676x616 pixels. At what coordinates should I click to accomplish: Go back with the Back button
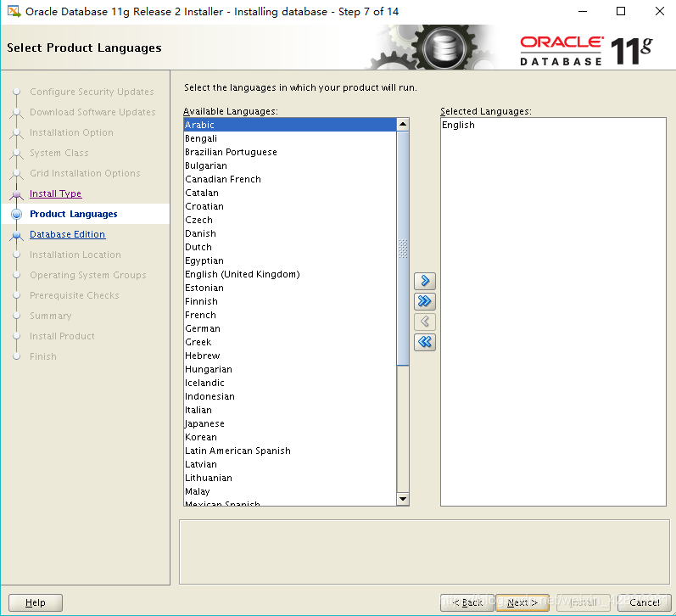point(466,602)
